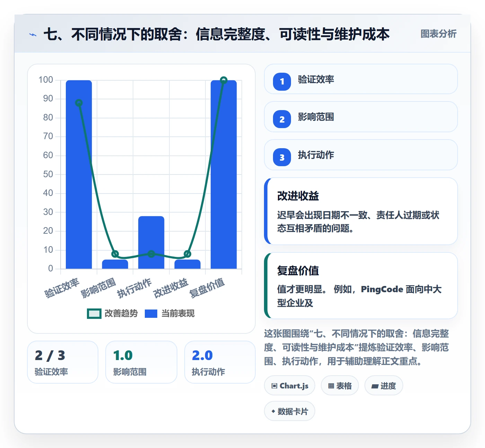The height and width of the screenshot is (448, 485).
Task: Click the 2.0 执行动作 stat card
Action: click(220, 362)
